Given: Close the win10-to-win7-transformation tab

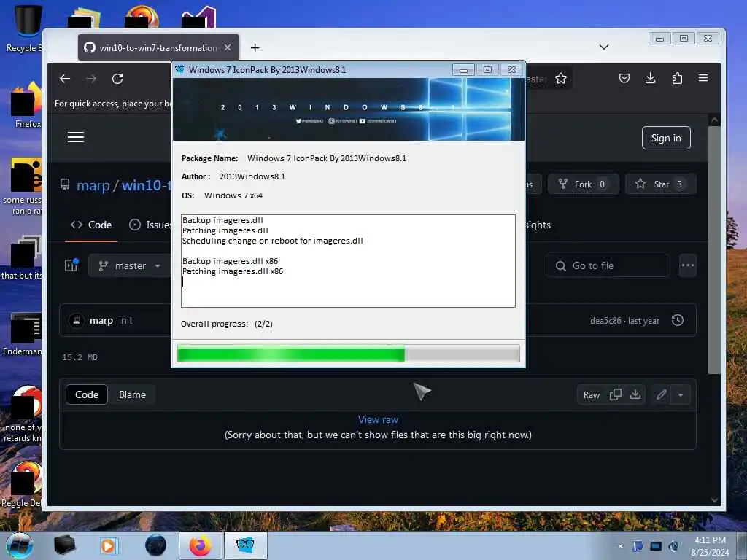Looking at the screenshot, I should click(x=228, y=47).
